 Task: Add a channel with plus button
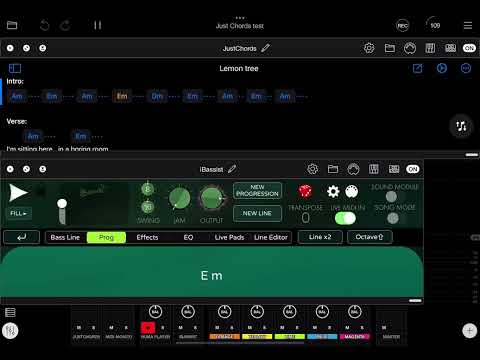469,331
